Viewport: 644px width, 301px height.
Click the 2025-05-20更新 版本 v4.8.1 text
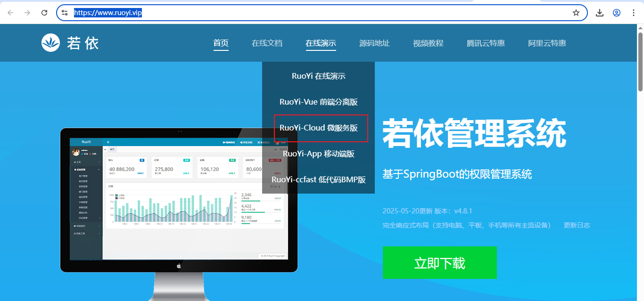click(427, 211)
